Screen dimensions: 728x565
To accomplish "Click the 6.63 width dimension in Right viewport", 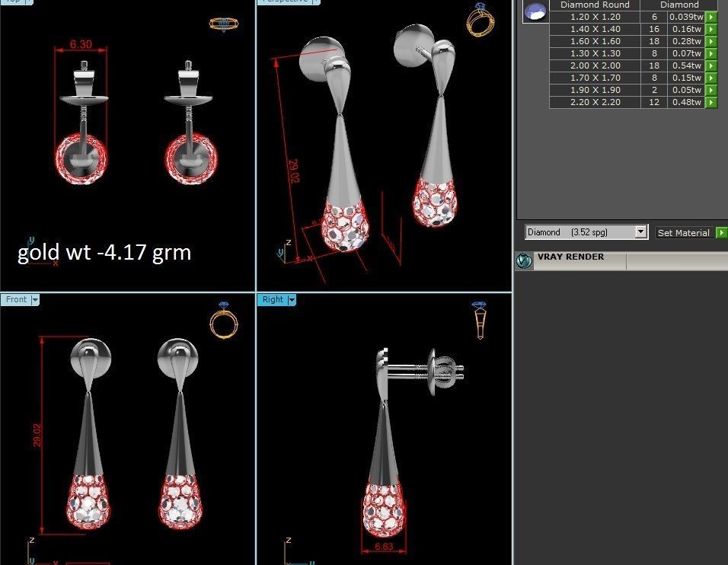I will coord(384,547).
